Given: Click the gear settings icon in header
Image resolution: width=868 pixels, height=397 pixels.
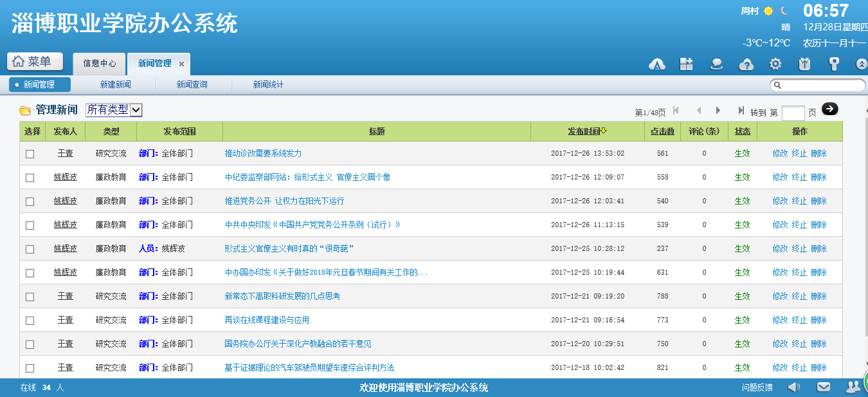Looking at the screenshot, I should [x=775, y=64].
